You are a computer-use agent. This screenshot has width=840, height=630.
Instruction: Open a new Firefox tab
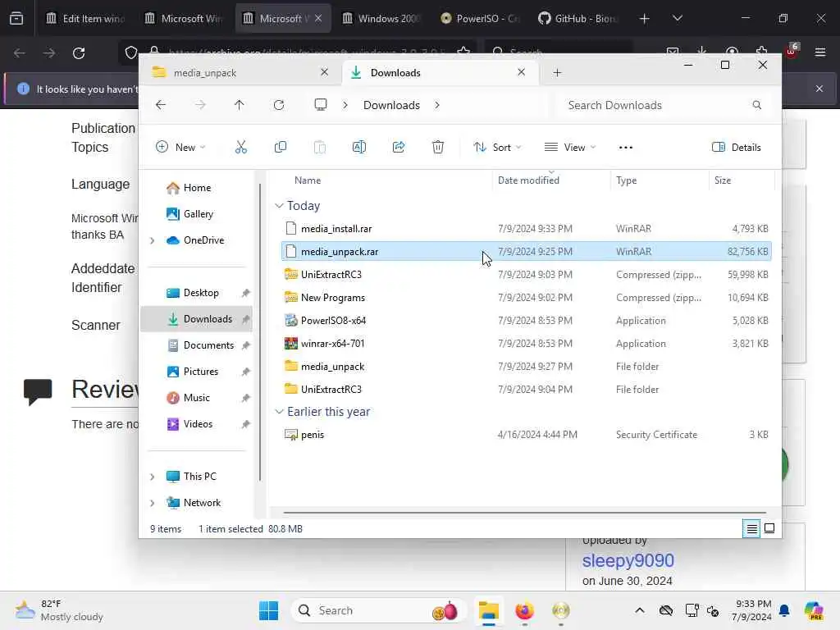coord(645,18)
